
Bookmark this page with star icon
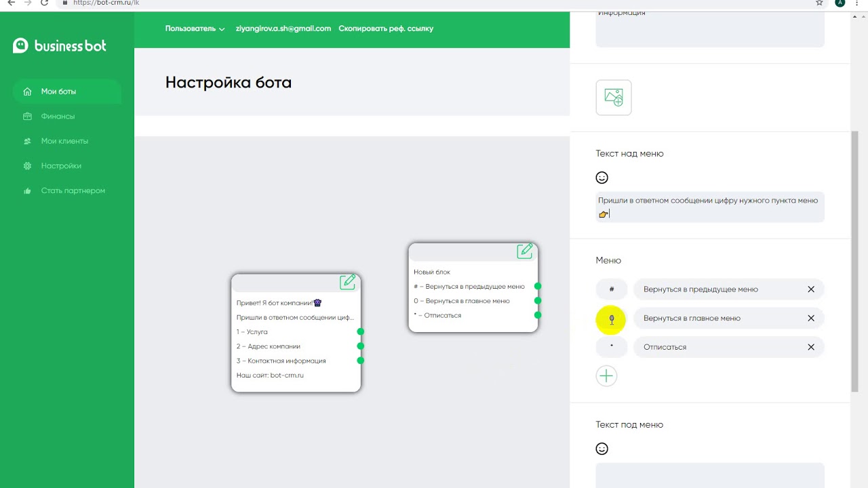pos(819,3)
